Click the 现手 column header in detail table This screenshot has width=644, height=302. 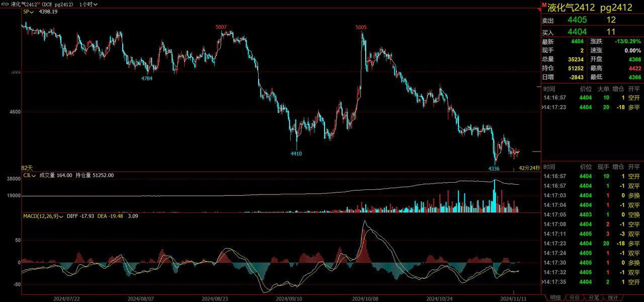[x=603, y=167]
